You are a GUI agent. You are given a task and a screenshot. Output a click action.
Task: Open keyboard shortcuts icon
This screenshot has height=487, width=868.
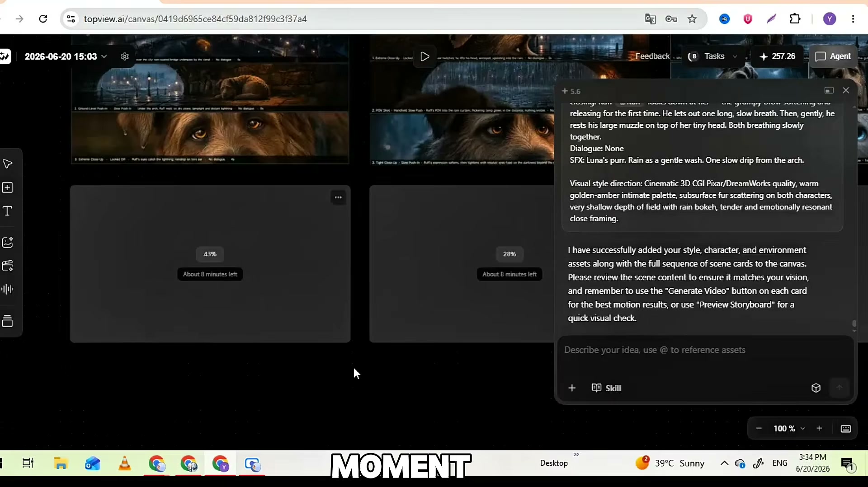click(846, 428)
